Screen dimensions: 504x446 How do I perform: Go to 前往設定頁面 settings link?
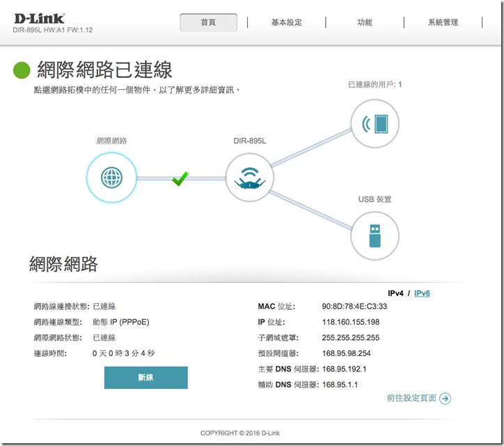[411, 398]
